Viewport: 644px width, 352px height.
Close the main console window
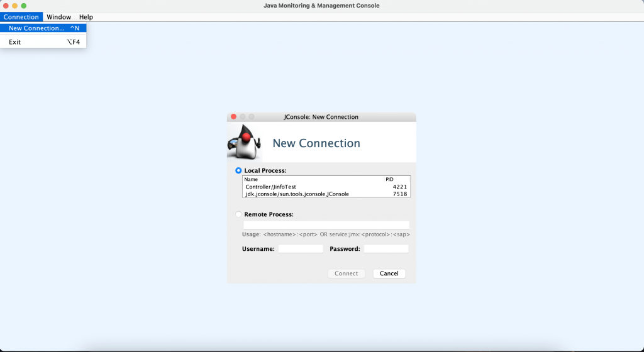(6, 6)
